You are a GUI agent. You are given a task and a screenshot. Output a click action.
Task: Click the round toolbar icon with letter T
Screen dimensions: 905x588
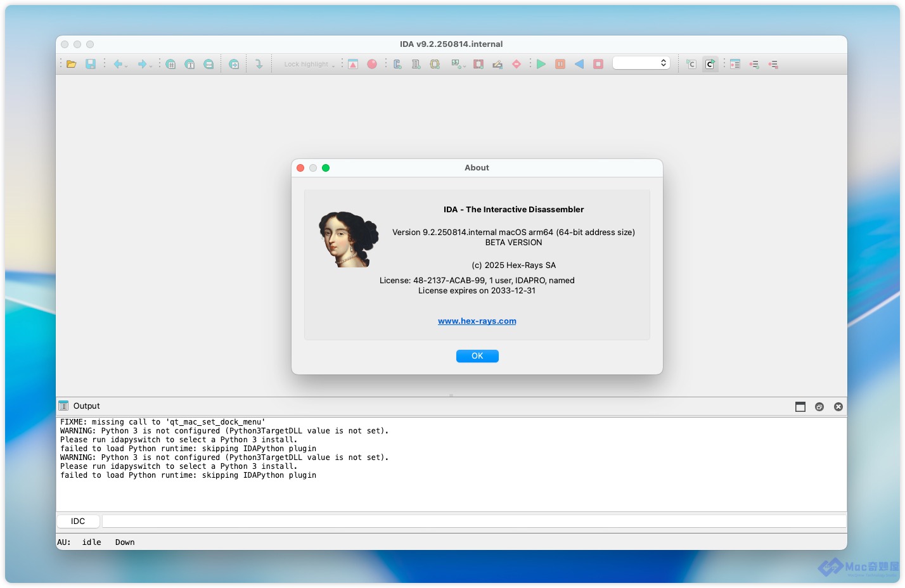[189, 64]
